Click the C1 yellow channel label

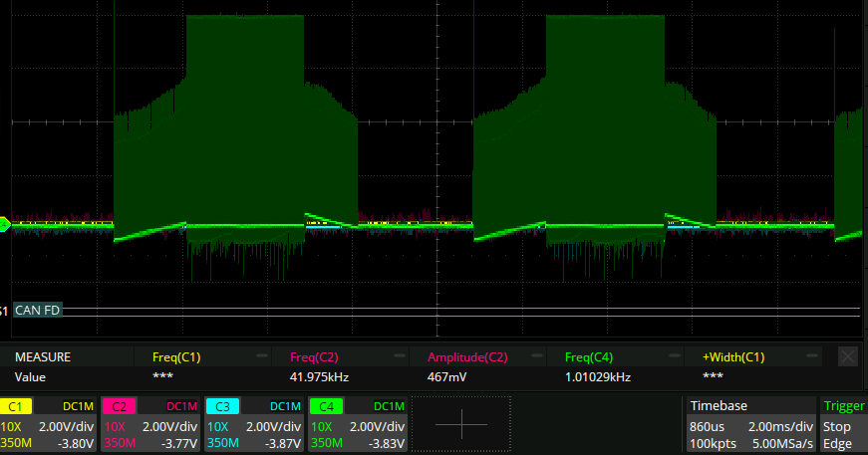[x=17, y=406]
